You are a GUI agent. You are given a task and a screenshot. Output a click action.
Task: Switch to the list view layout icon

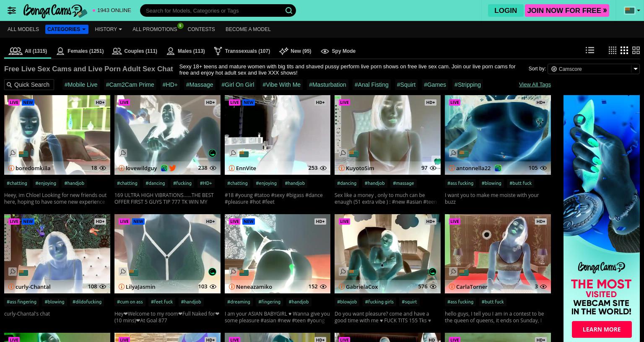click(590, 50)
